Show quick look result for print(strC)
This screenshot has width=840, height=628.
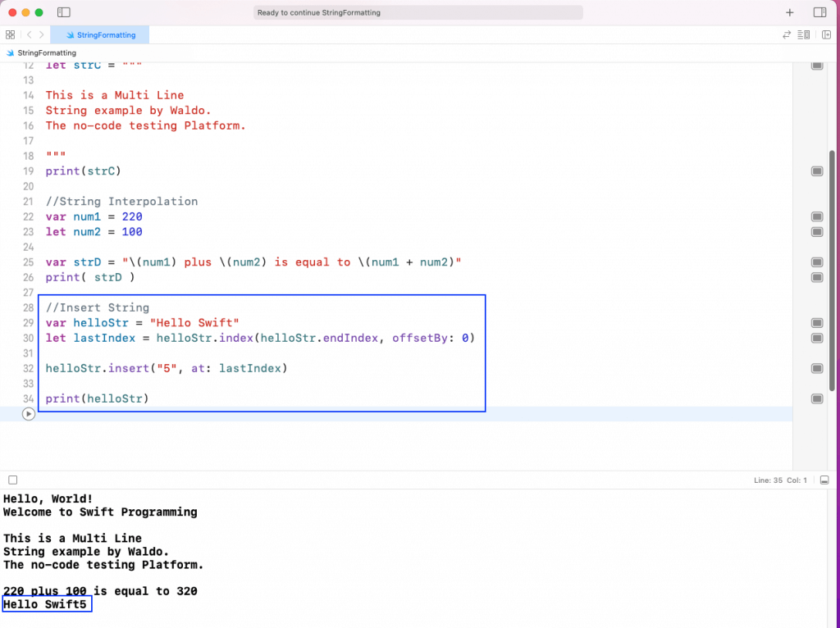tap(817, 171)
